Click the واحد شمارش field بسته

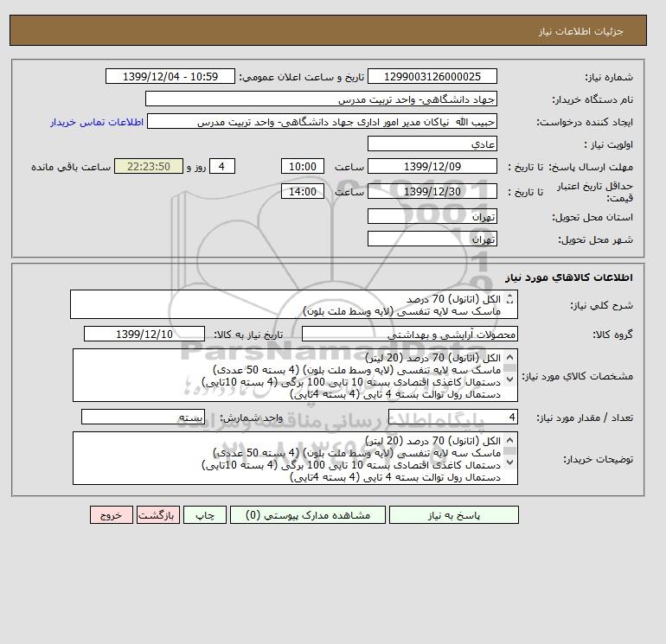(x=143, y=417)
